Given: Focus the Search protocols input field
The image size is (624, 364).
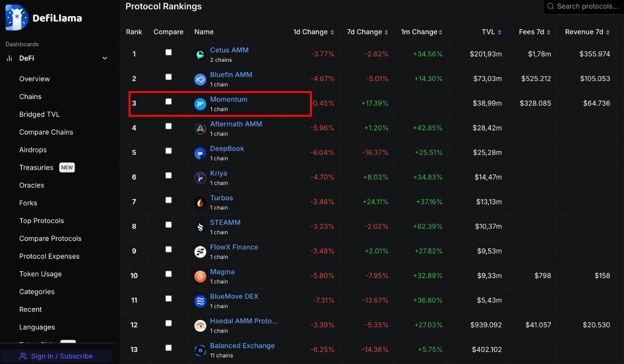Looking at the screenshot, I should point(584,6).
